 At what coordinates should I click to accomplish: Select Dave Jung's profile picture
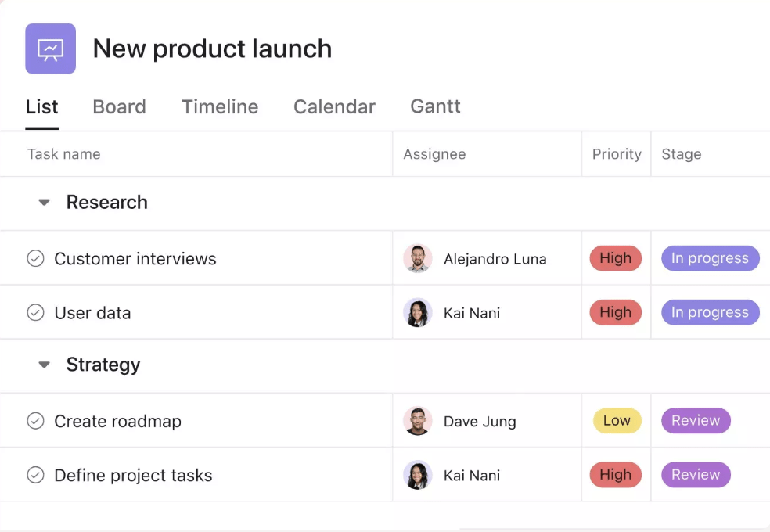417,421
